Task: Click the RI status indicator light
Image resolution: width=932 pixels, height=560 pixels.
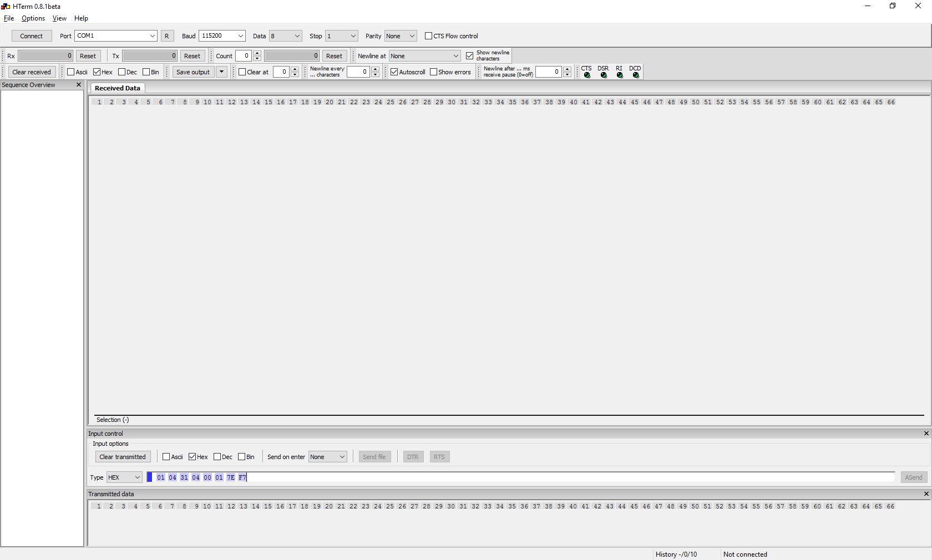Action: 620,75
